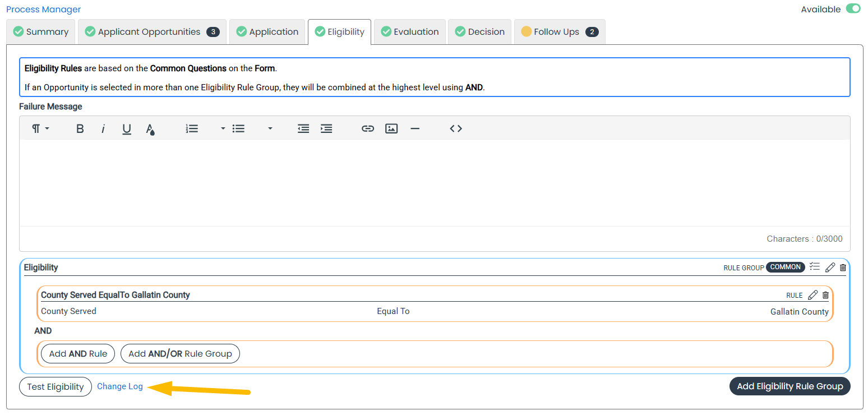Image resolution: width=868 pixels, height=415 pixels.
Task: Open the checklist icon of the Eligibility rule group
Action: (815, 267)
